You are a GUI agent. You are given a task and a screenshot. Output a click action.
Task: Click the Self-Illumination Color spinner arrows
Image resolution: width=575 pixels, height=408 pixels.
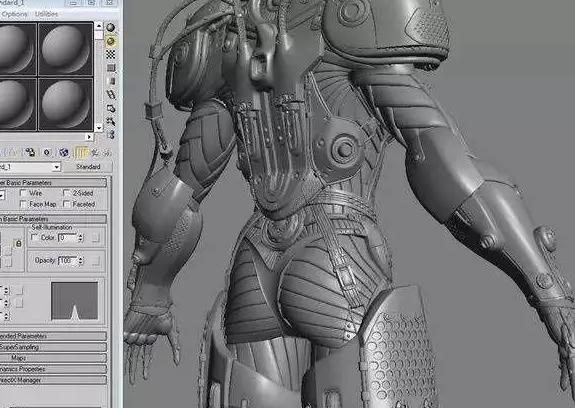pos(80,238)
